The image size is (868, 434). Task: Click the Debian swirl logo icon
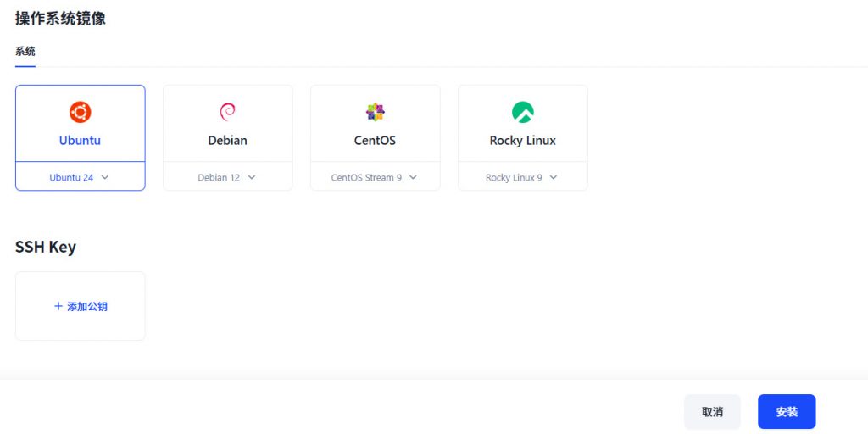tap(227, 112)
